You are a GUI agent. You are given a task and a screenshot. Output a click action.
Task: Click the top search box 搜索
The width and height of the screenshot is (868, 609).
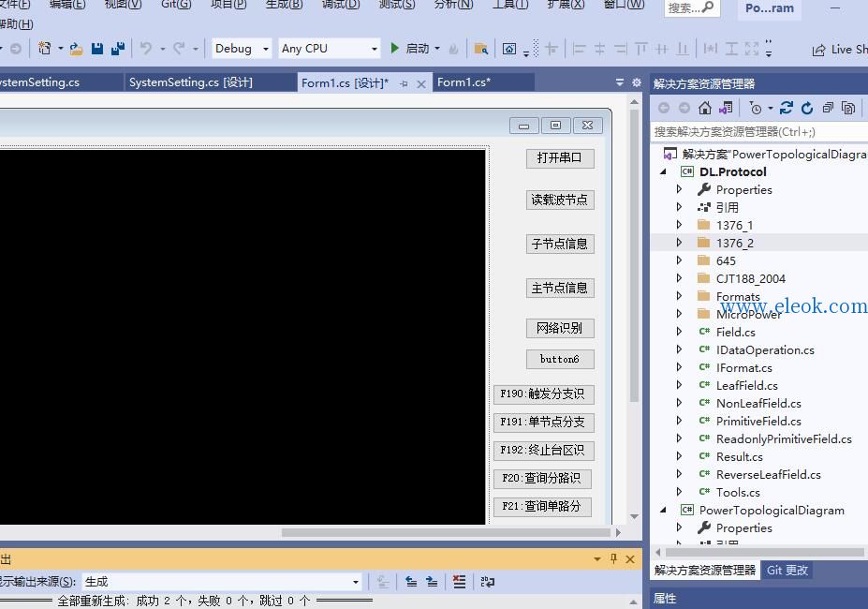pyautogui.click(x=691, y=8)
